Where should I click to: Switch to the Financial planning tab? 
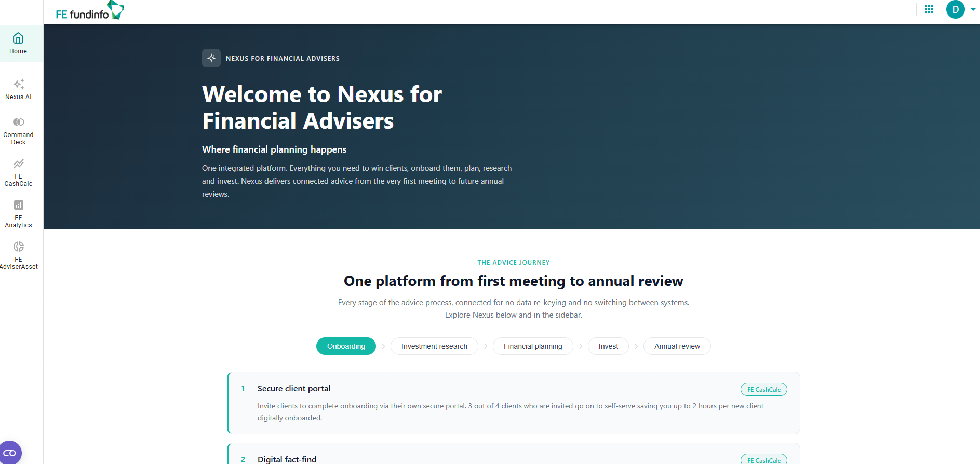[533, 346]
